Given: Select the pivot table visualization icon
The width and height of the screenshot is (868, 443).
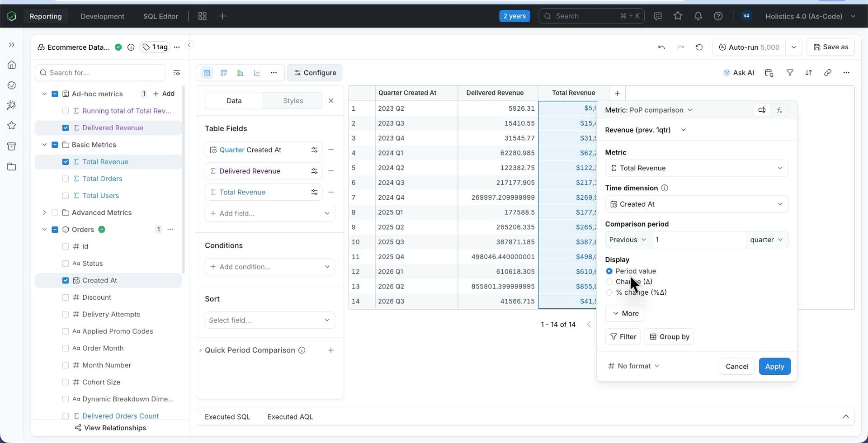Looking at the screenshot, I should (223, 73).
